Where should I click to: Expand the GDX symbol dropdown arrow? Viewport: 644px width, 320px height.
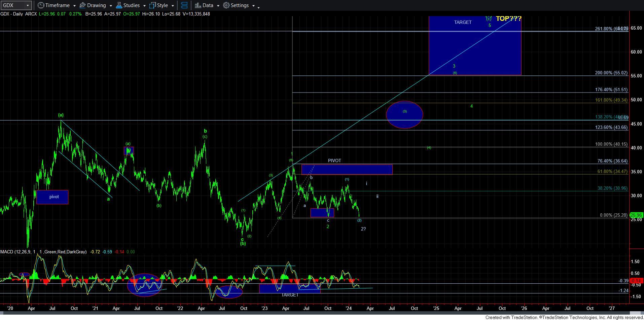[x=28, y=5]
